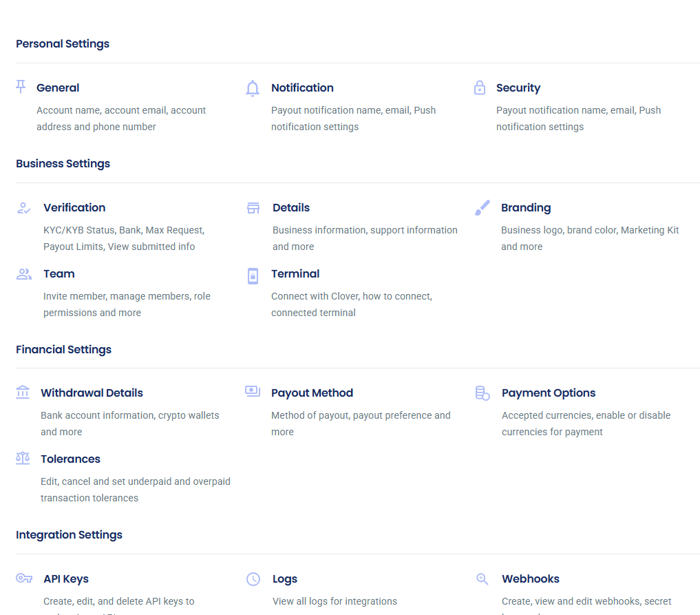Open the Details business information settings
700x615 pixels.
(291, 207)
